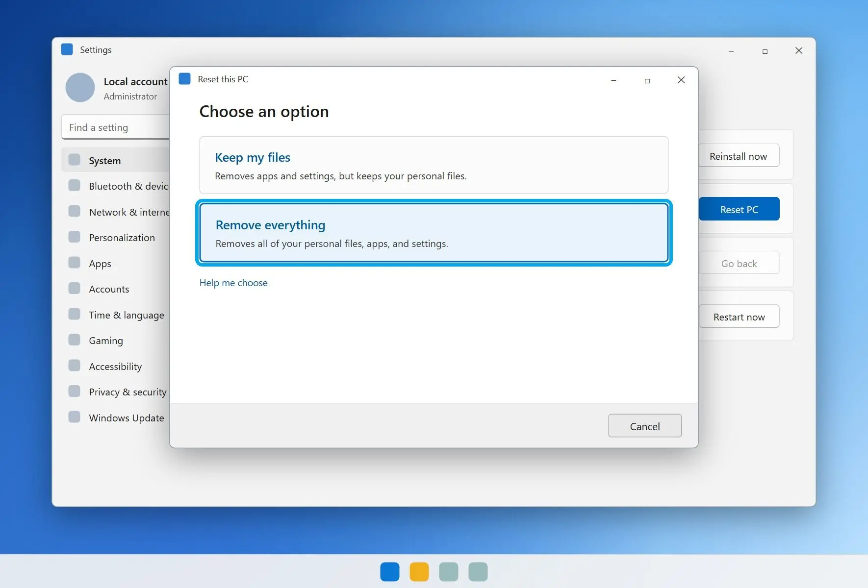Click the Personalization sidebar icon
The image size is (868, 588).
pos(75,237)
